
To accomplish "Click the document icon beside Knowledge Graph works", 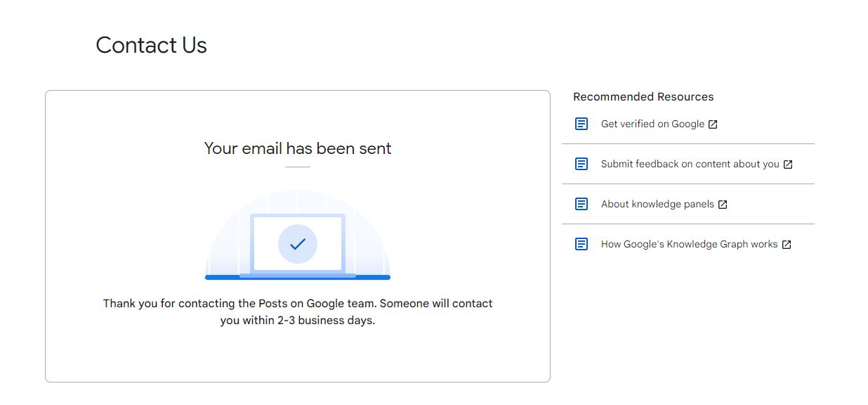I will tap(581, 244).
